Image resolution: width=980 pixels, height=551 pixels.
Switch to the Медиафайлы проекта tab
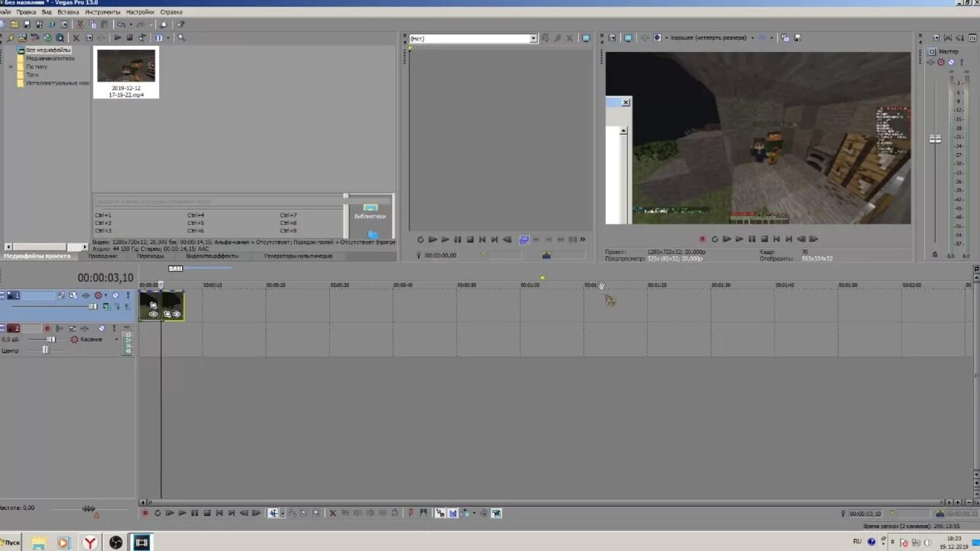point(36,256)
